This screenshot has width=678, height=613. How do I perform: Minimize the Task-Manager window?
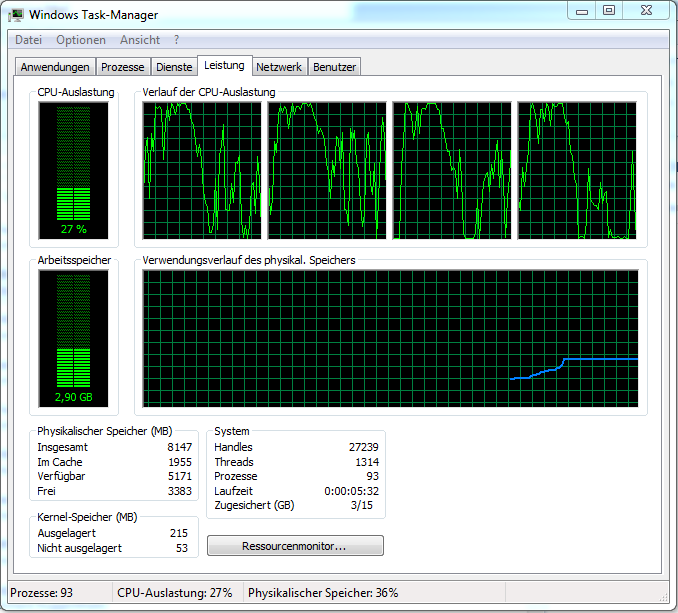point(582,11)
